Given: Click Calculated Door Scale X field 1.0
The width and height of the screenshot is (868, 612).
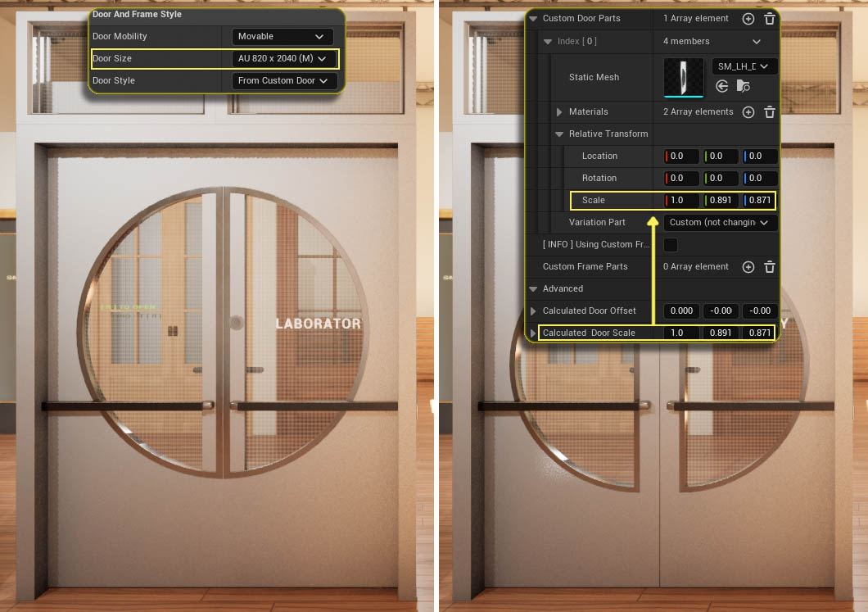Looking at the screenshot, I should (x=681, y=333).
